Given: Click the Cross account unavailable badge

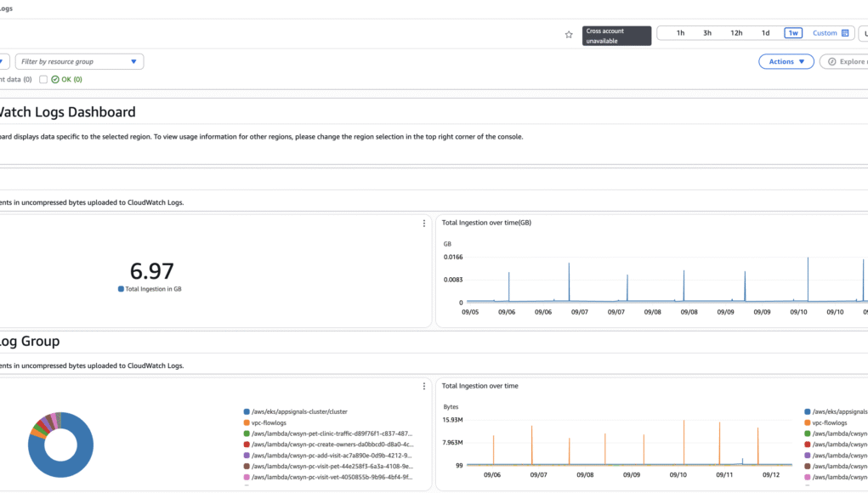Looking at the screenshot, I should (616, 36).
